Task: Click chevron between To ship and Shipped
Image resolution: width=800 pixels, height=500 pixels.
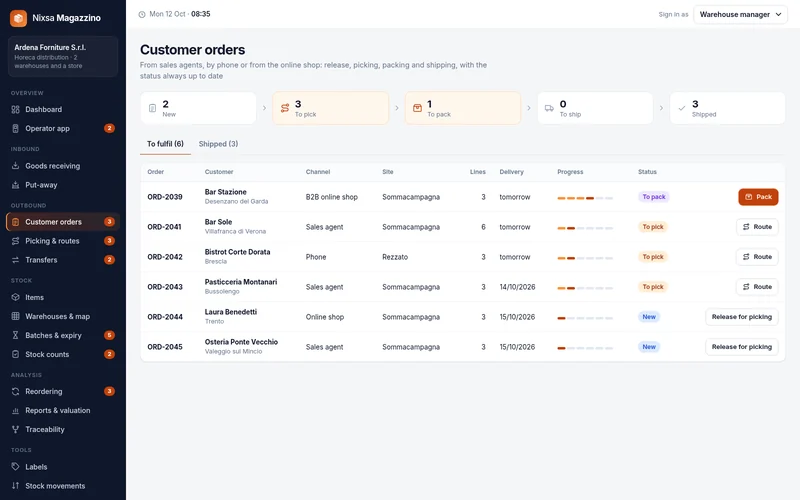Action: click(x=661, y=108)
